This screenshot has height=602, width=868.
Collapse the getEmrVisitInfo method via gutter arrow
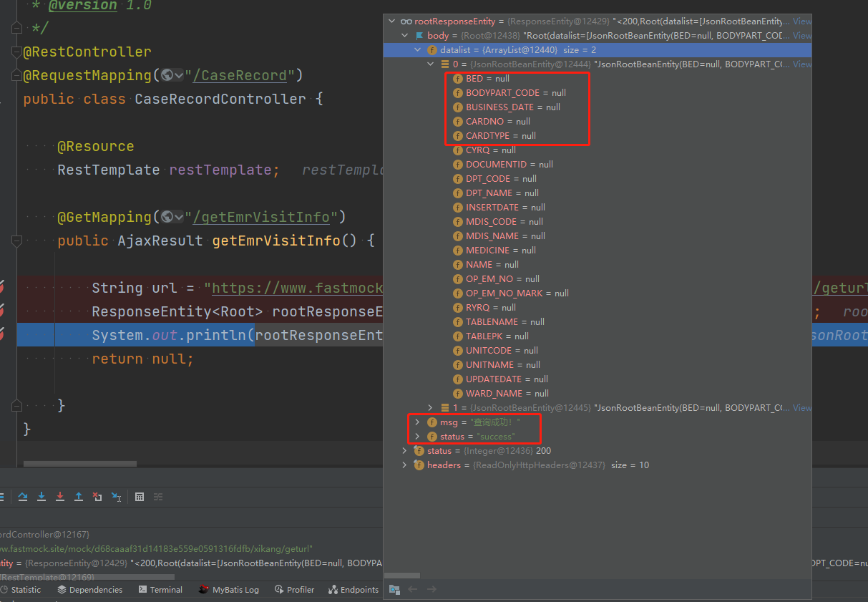16,241
